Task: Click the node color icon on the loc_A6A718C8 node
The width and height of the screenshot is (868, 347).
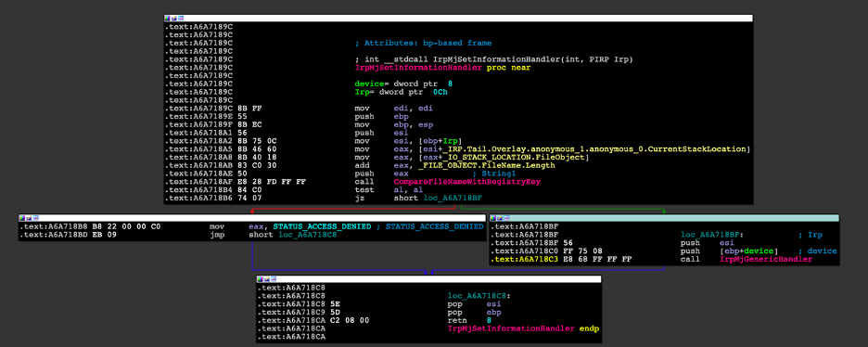Action: (260, 279)
